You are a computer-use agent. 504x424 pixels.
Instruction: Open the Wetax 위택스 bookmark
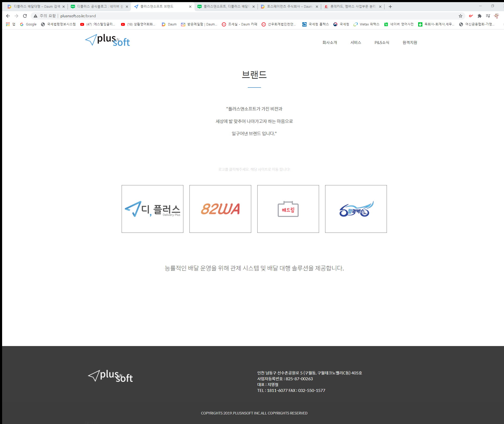(x=366, y=24)
